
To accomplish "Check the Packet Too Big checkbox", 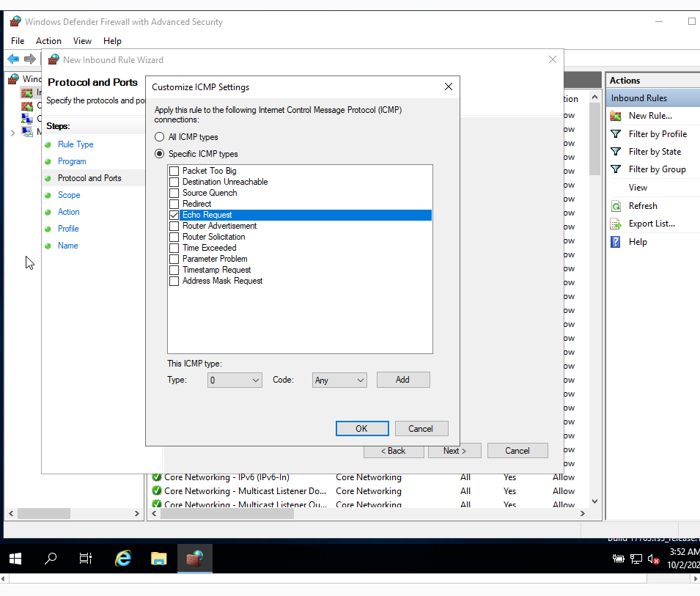I will (x=174, y=171).
